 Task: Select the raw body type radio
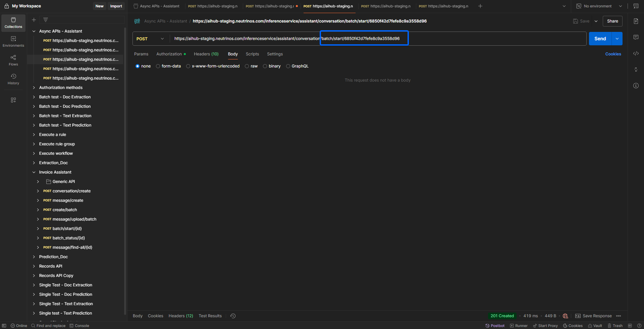pyautogui.click(x=247, y=66)
